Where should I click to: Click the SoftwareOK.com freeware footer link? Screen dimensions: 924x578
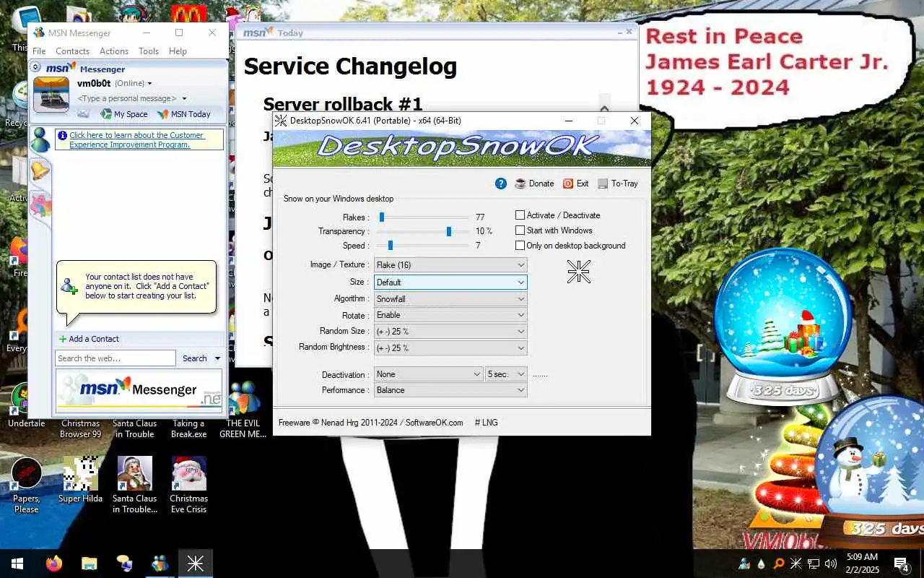[435, 423]
